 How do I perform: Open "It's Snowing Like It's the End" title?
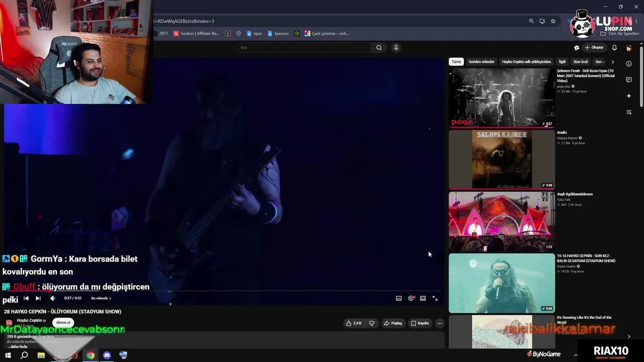pos(584,320)
